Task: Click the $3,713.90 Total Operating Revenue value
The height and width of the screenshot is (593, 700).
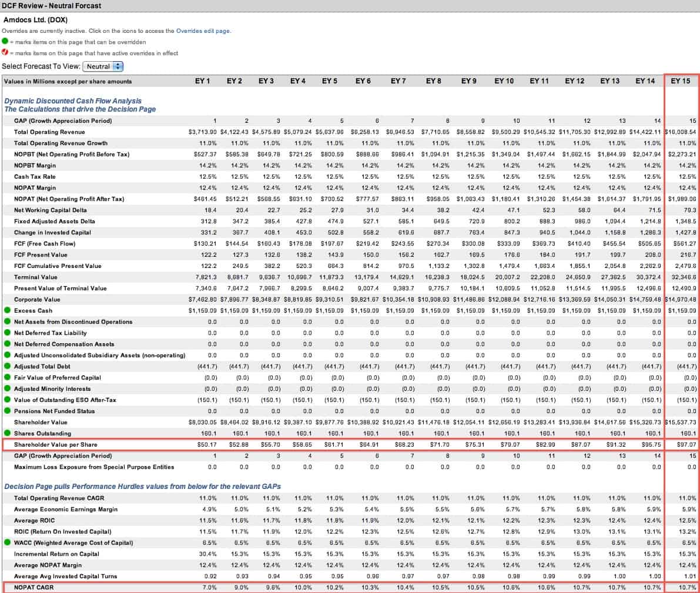Action: coord(203,132)
